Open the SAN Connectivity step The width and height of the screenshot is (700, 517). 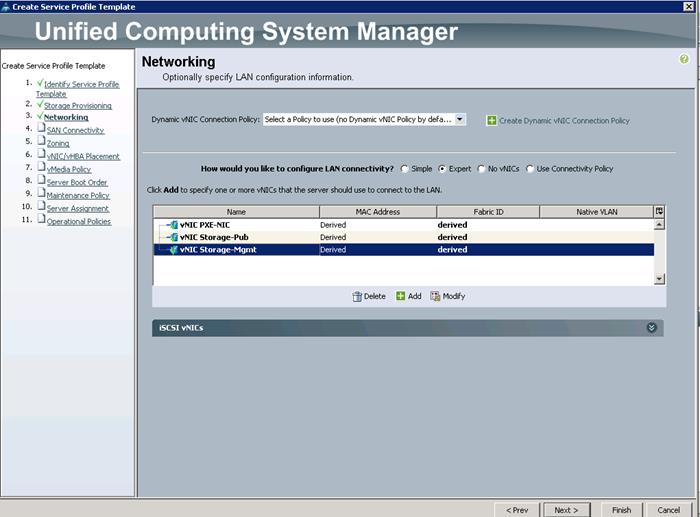[75, 130]
